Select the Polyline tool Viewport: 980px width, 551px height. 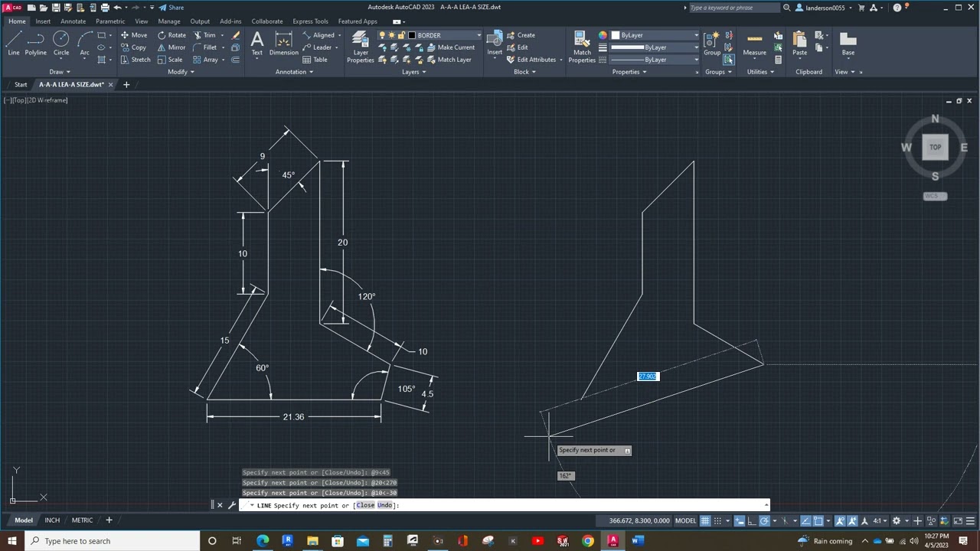pos(36,43)
